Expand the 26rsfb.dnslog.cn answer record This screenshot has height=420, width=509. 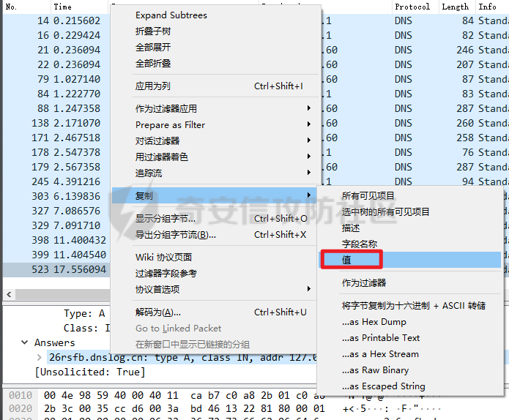point(40,357)
